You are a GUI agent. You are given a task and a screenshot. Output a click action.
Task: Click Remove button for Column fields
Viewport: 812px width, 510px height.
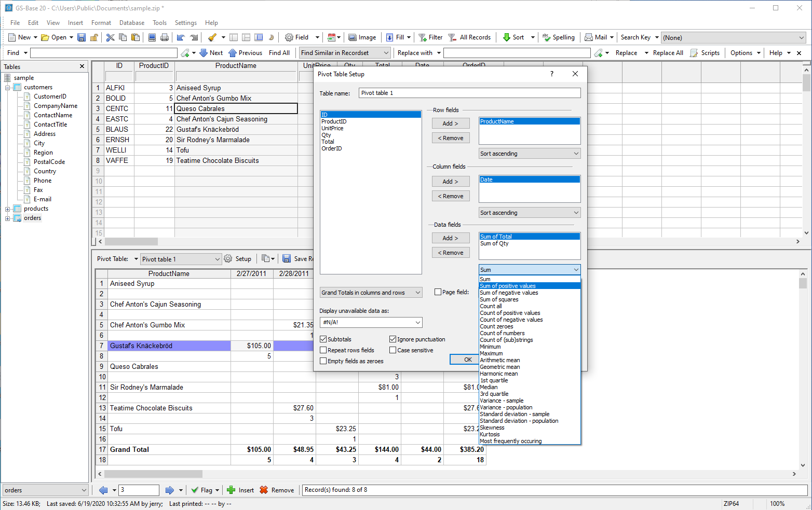(451, 196)
